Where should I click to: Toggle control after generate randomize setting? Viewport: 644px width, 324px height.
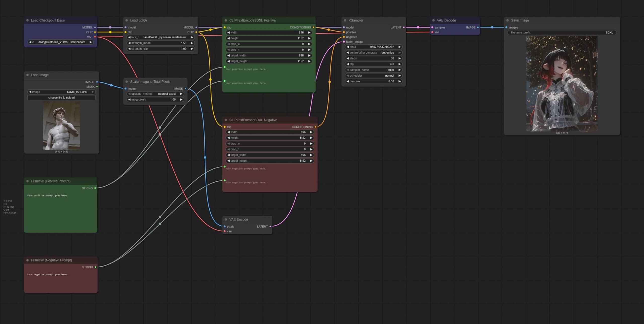(373, 53)
